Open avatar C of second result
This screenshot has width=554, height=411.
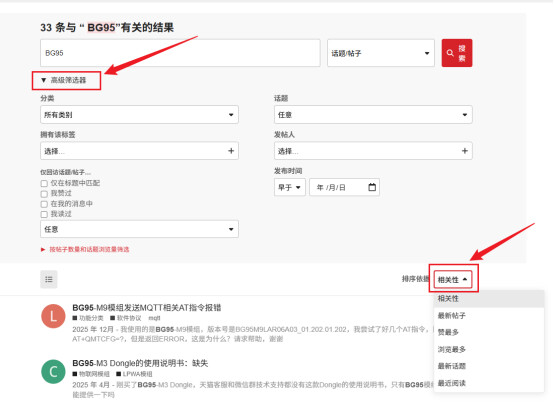53,371
